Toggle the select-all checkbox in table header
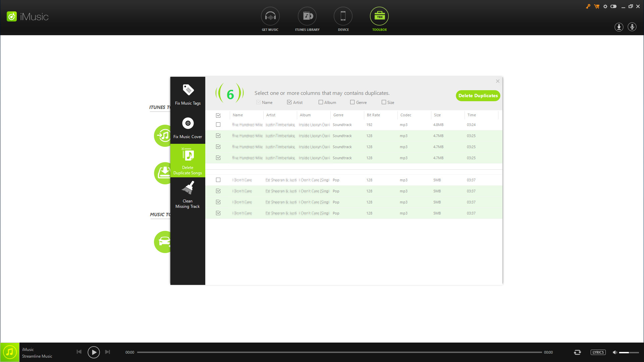 tap(218, 115)
